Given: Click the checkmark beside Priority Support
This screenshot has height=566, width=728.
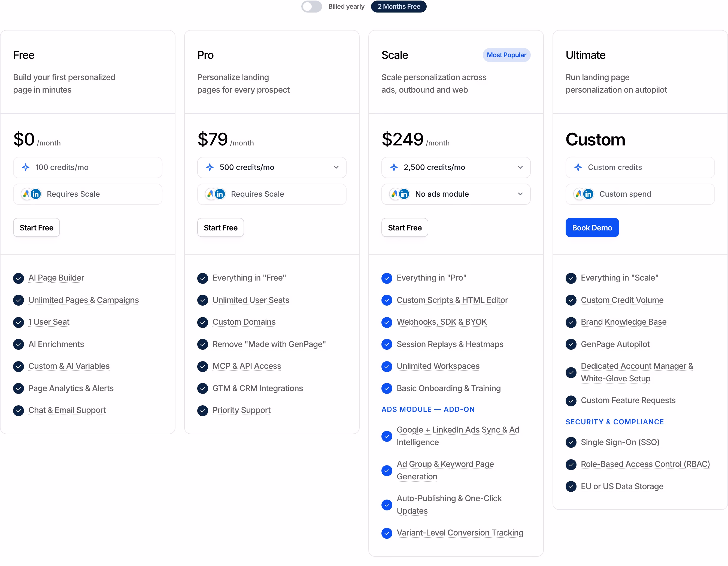Looking at the screenshot, I should pos(202,410).
